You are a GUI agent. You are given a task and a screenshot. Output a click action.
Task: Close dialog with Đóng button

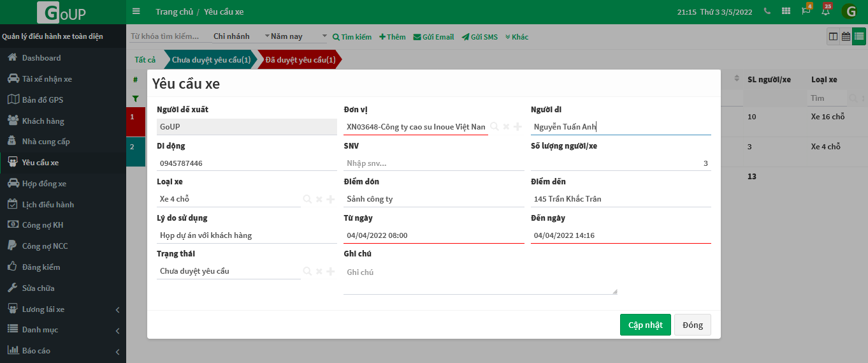point(692,325)
